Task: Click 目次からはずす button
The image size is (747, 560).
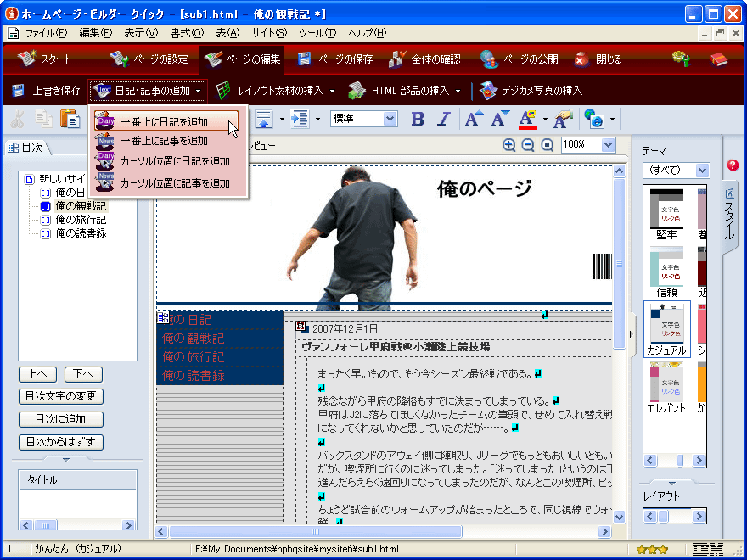Action: pyautogui.click(x=61, y=442)
